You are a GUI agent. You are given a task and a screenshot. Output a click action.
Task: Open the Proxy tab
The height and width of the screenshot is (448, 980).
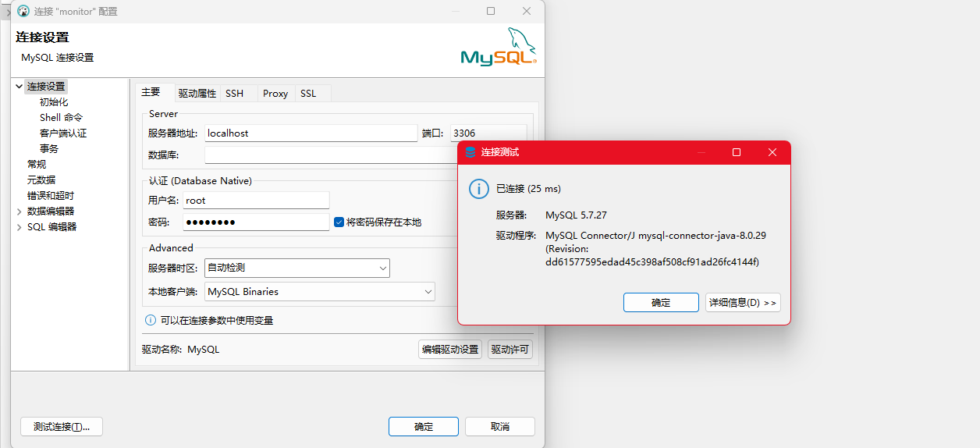point(275,93)
